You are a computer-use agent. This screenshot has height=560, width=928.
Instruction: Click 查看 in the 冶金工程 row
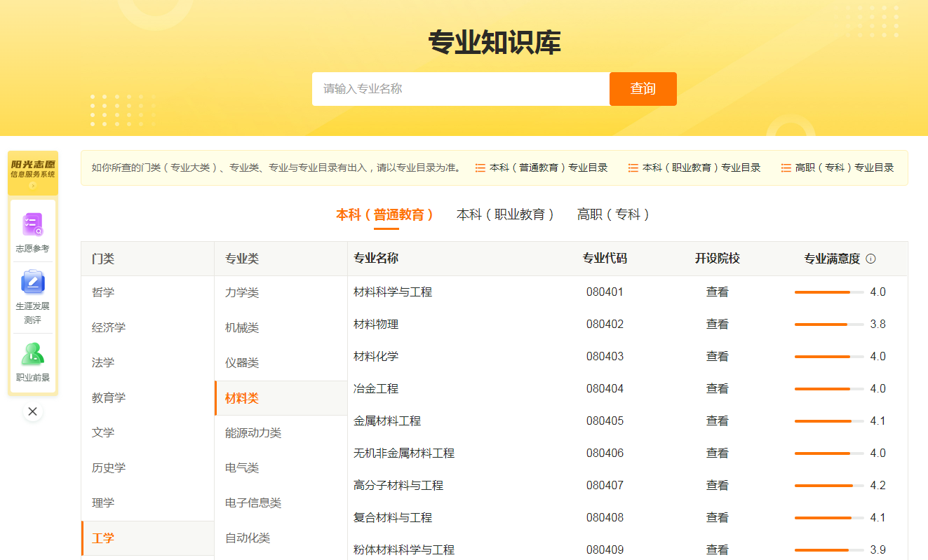718,389
